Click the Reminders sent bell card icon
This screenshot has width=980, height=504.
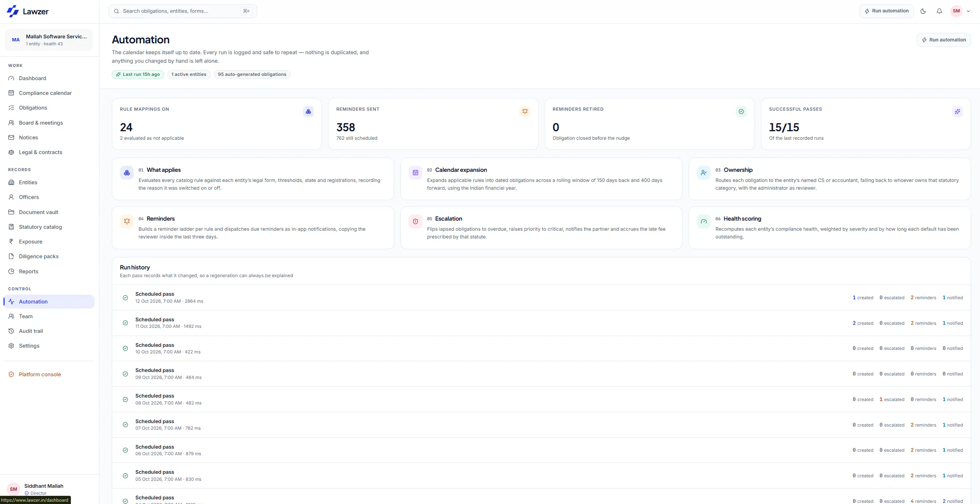(525, 111)
